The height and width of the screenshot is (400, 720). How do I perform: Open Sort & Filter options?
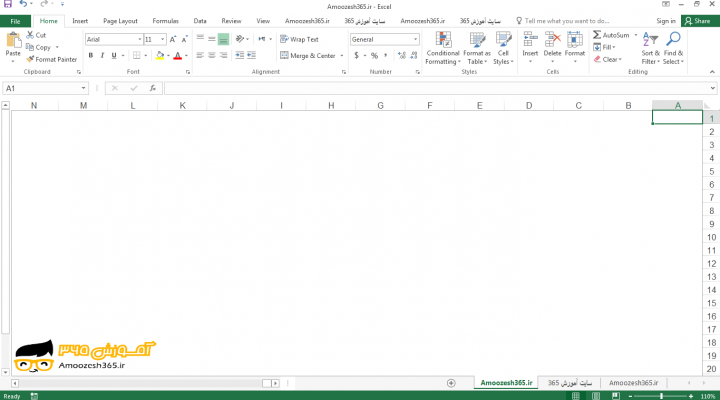[650, 49]
